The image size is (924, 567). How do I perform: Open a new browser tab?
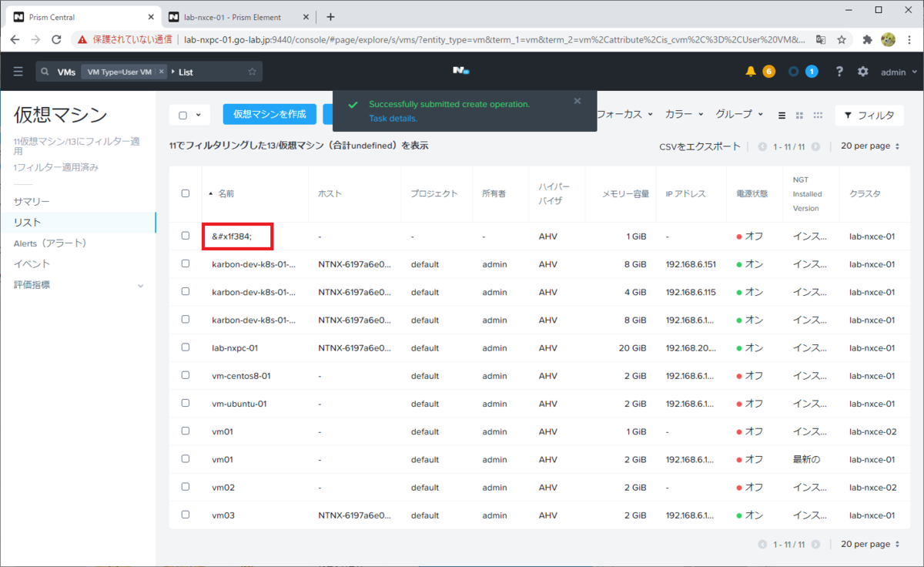[330, 16]
